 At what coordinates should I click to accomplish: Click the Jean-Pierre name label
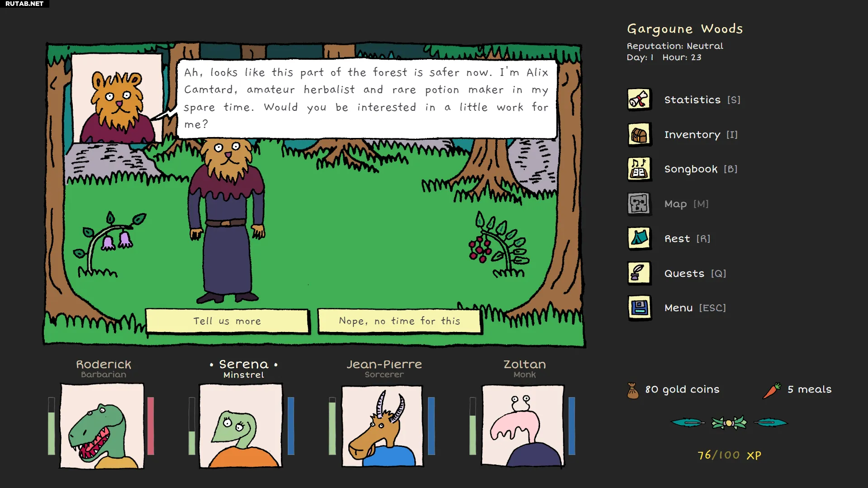(384, 364)
